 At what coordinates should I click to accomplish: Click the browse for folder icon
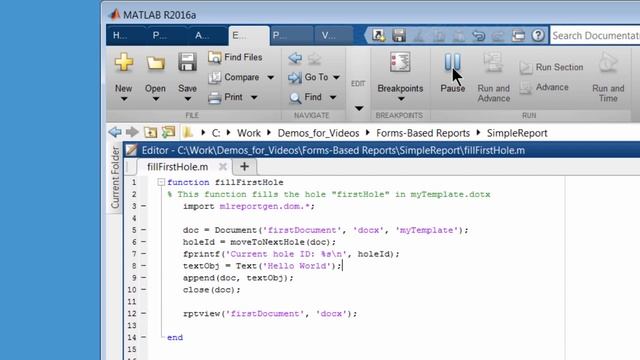(x=168, y=132)
